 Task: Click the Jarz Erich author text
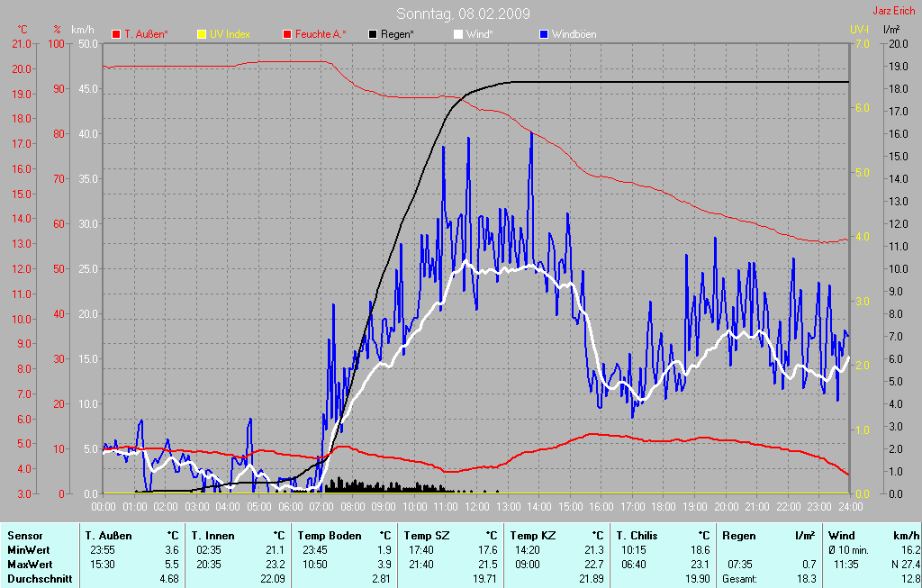[893, 11]
